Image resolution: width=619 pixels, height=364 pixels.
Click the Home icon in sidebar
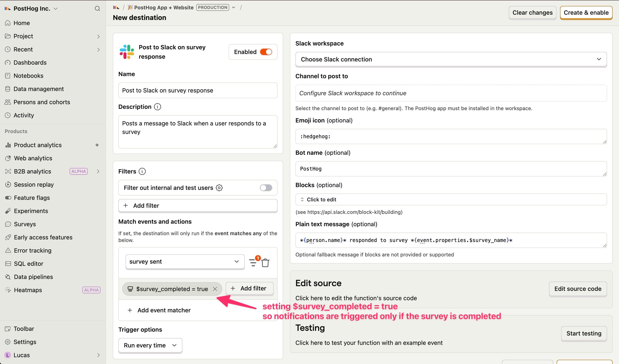(x=8, y=23)
